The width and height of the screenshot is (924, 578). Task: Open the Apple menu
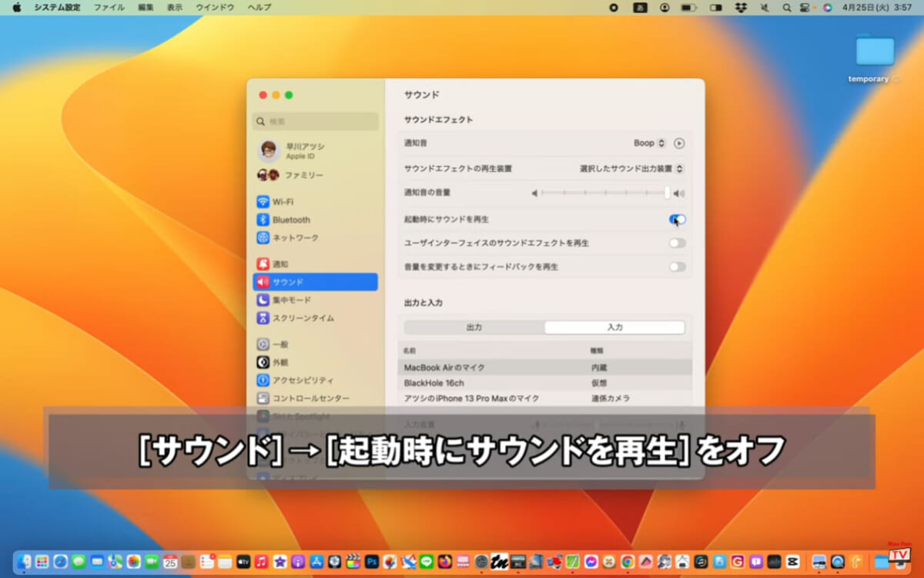16,8
